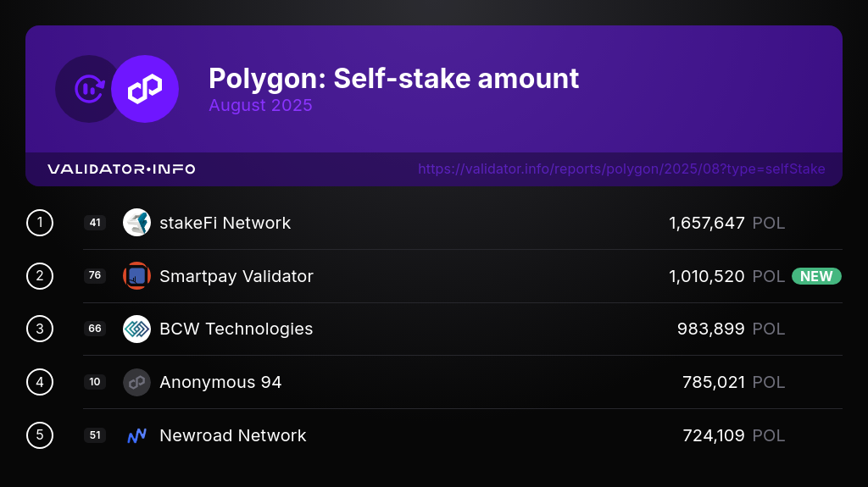This screenshot has height=487, width=868.
Task: Open the validator.info report URL link
Action: pos(621,169)
